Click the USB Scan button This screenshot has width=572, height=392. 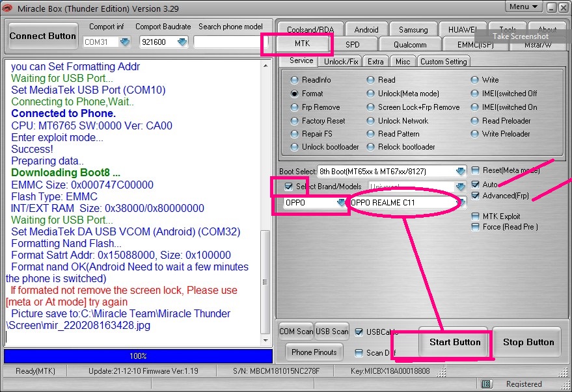(x=332, y=331)
